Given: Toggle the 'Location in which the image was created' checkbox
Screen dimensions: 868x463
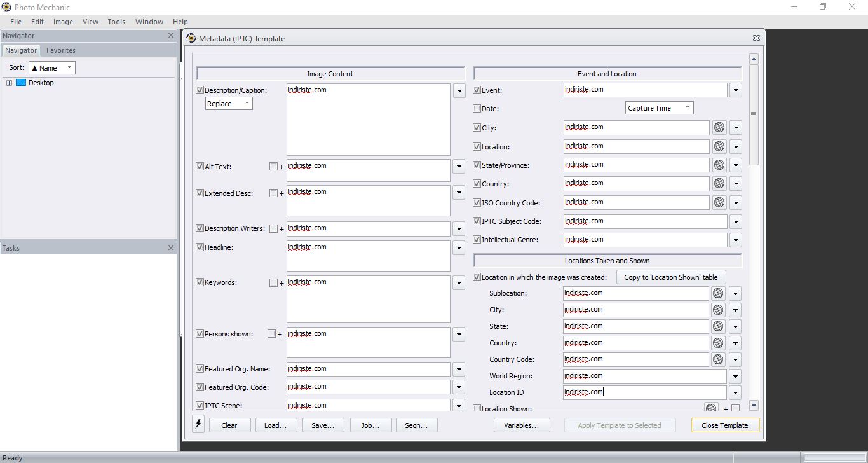Looking at the screenshot, I should click(x=477, y=277).
